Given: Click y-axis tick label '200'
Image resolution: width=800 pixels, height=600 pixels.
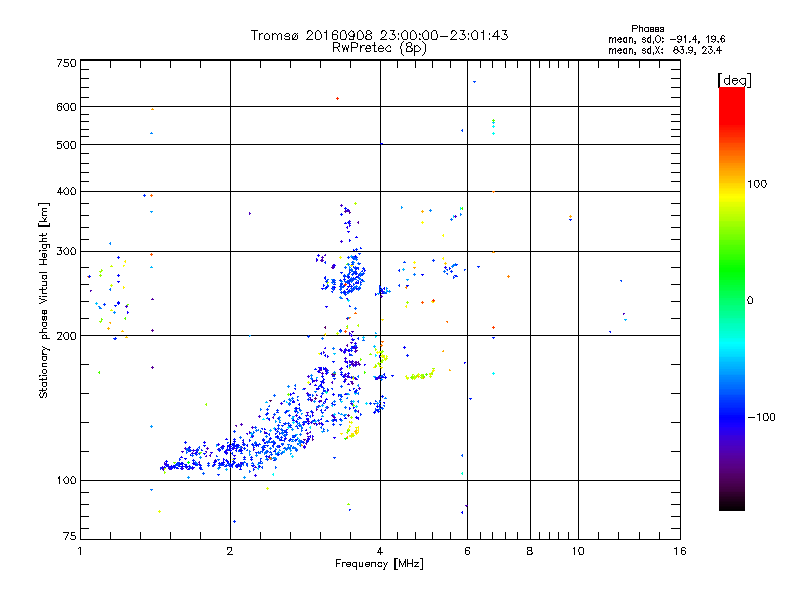Looking at the screenshot, I should pyautogui.click(x=66, y=336).
